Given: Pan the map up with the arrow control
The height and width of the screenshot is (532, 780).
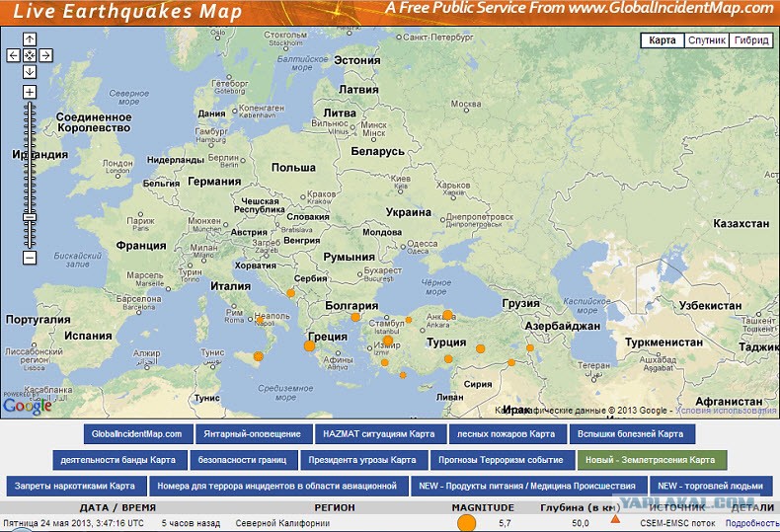Looking at the screenshot, I should click(30, 38).
